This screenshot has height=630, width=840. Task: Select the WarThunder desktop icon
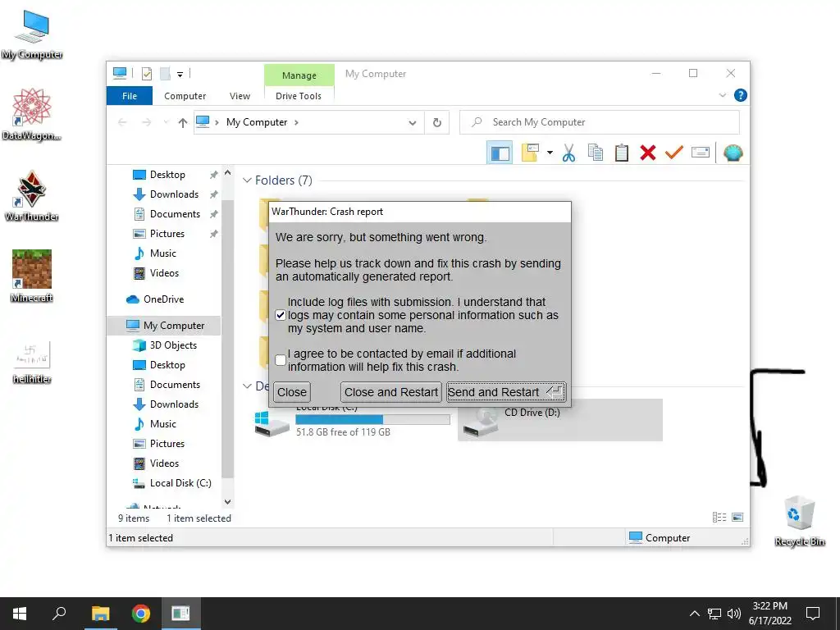coord(32,195)
